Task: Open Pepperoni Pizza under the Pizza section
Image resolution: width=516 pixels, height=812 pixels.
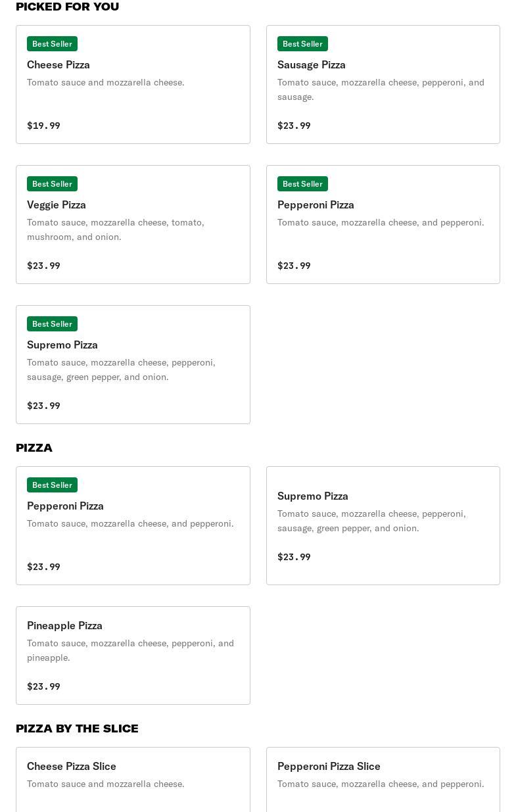Action: tap(133, 525)
